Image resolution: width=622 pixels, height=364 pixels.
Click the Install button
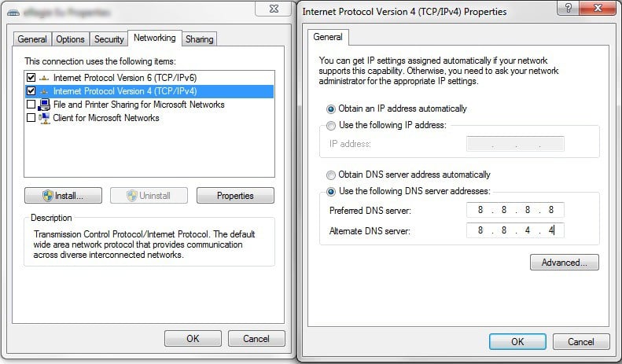64,195
